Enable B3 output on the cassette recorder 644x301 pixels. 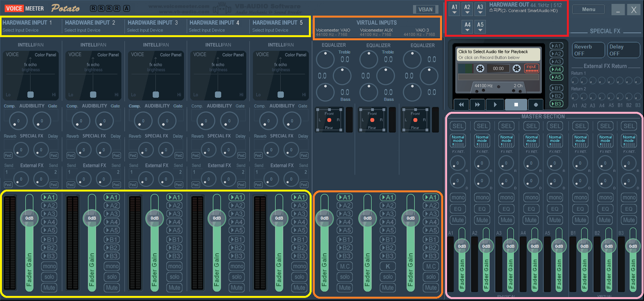pos(556,104)
